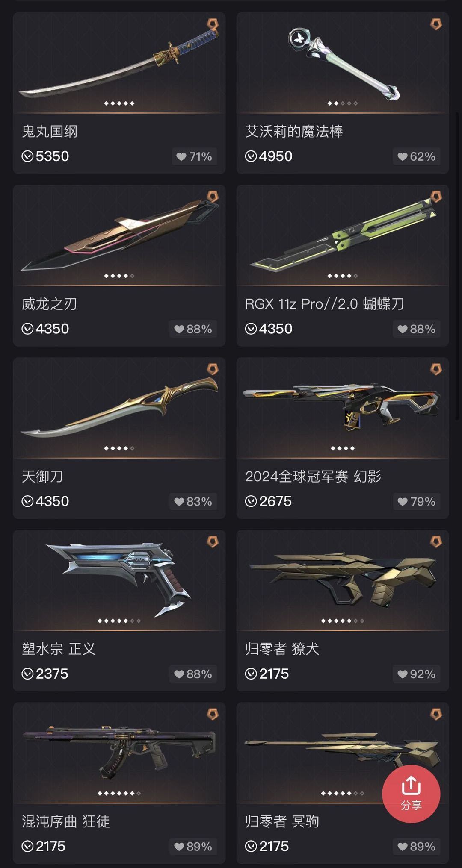
Task: Click the rarity badge on RGX 11z Pro card
Action: click(436, 197)
